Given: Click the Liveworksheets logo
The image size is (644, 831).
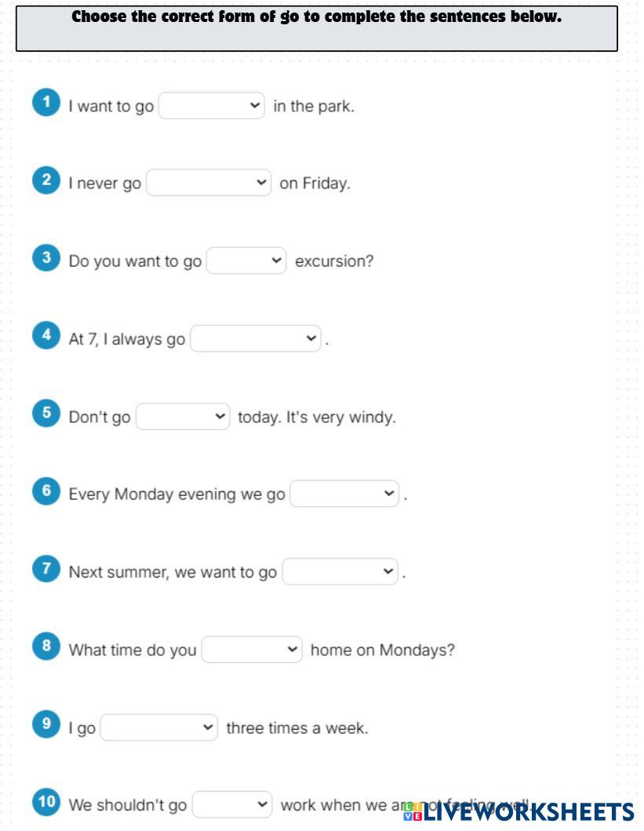Looking at the screenshot, I should [518, 812].
